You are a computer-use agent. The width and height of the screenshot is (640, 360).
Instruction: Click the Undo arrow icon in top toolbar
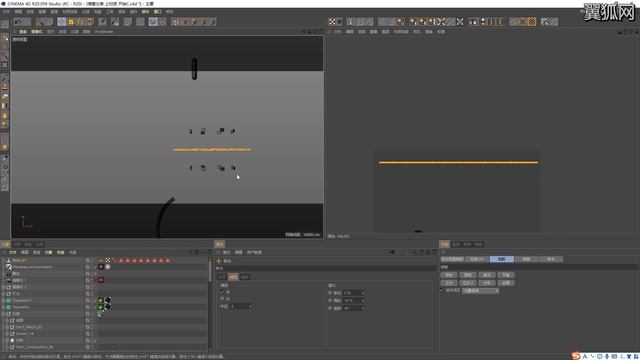(x=18, y=22)
